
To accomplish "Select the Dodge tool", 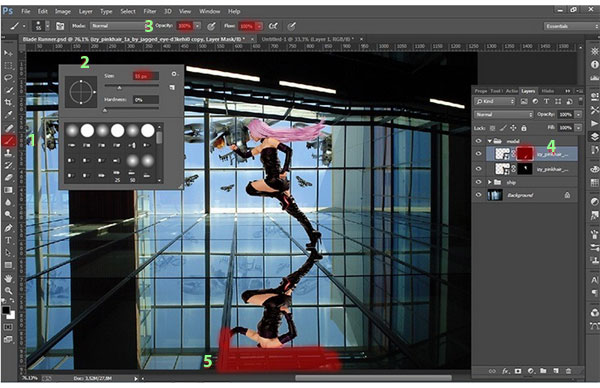I will [8, 214].
